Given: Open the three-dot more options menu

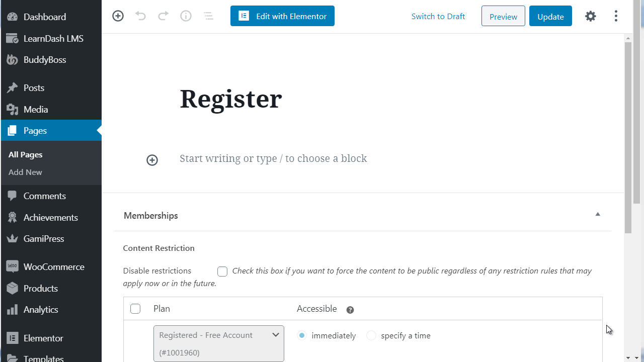Looking at the screenshot, I should 616,16.
